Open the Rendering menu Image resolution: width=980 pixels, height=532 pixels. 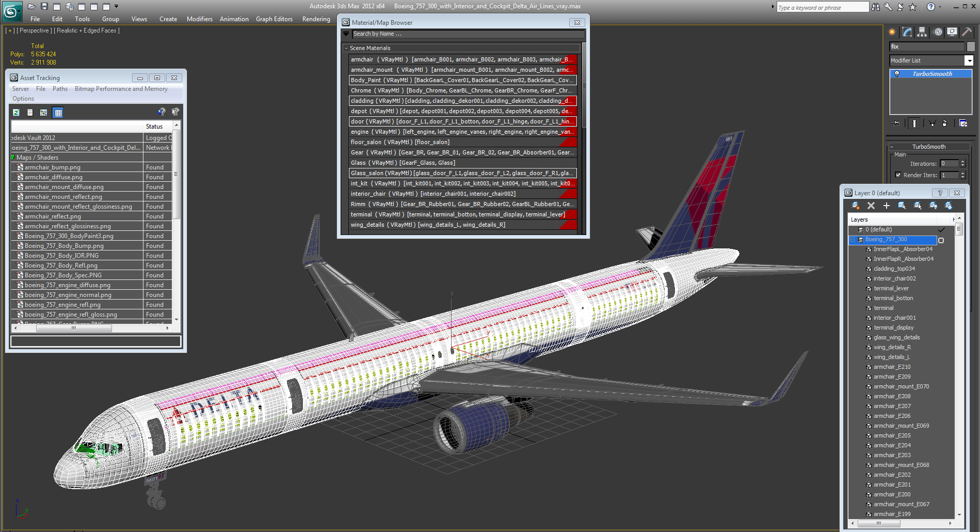[316, 19]
